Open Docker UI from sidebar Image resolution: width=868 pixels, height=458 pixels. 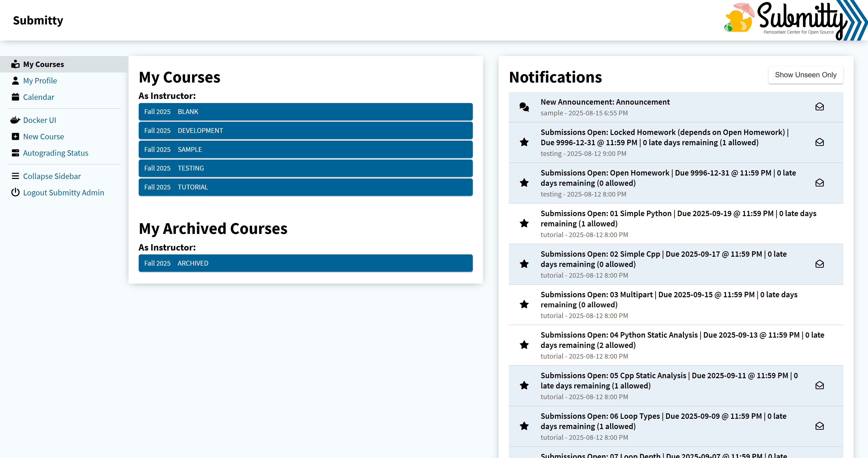[x=40, y=120]
